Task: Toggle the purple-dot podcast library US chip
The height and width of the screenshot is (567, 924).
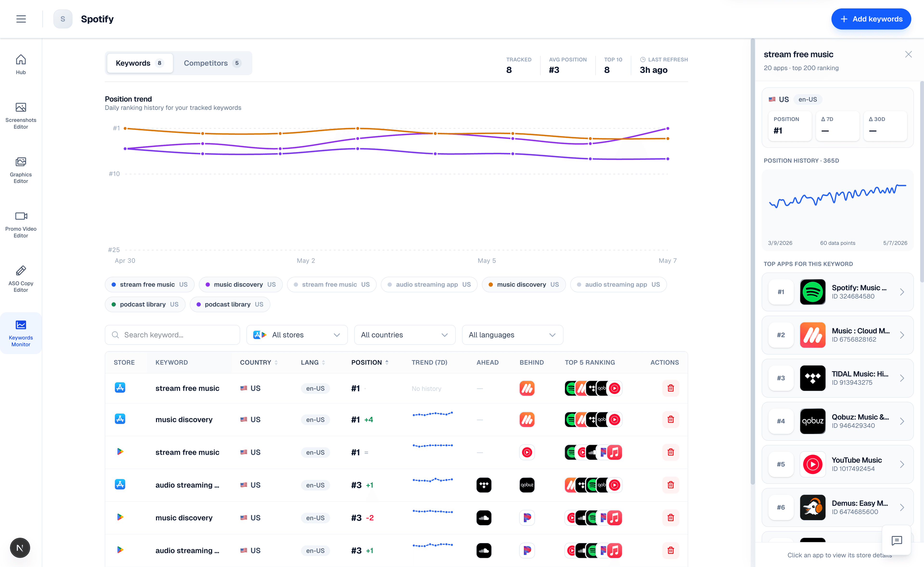Action: 230,305
